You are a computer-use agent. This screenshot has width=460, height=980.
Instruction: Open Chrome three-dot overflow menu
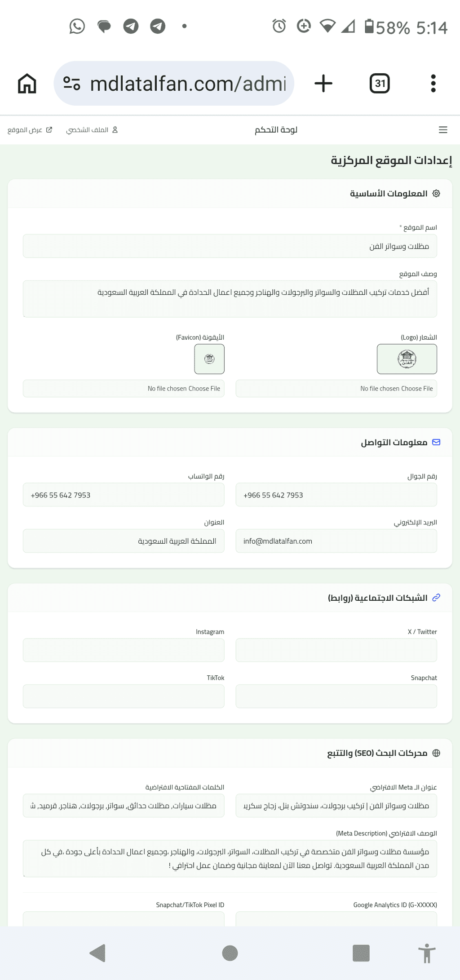433,84
